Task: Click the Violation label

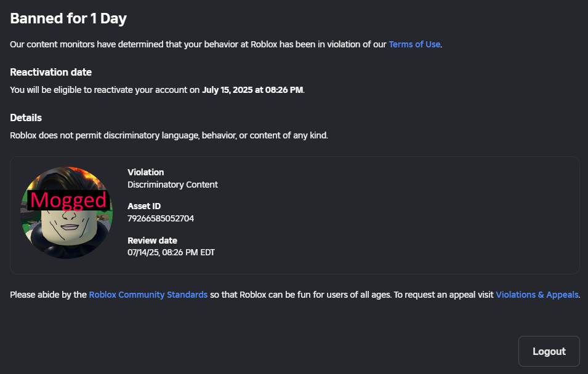Action: (145, 172)
